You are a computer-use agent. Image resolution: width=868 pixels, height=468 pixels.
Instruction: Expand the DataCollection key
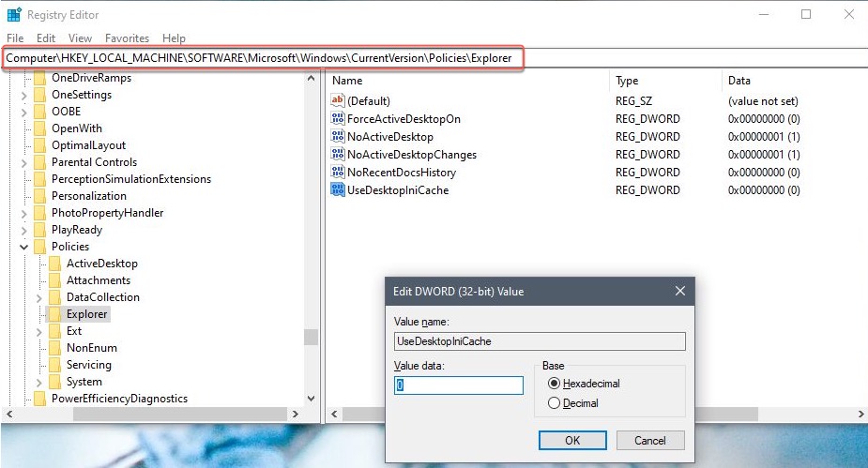click(38, 298)
